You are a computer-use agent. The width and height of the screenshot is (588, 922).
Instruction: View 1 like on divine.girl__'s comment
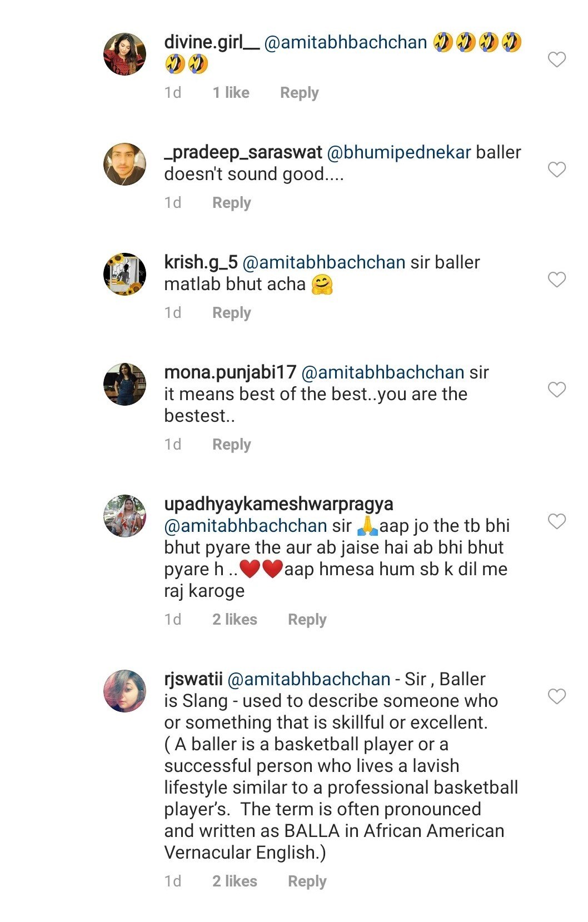click(231, 93)
